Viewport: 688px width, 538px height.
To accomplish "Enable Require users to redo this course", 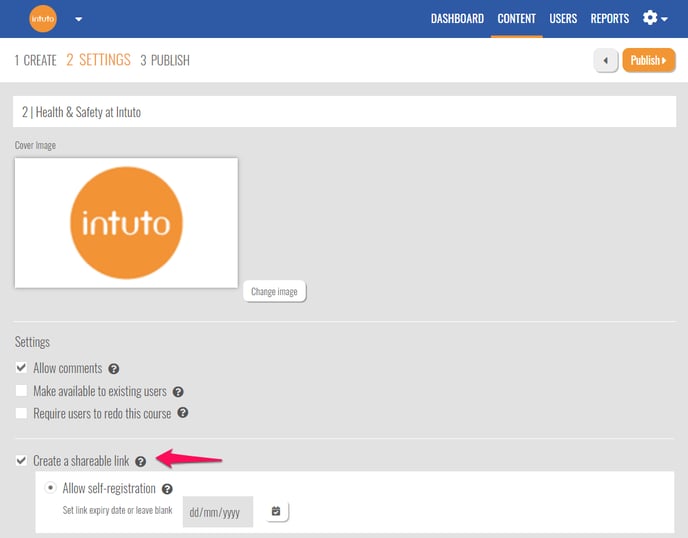I will [x=21, y=413].
